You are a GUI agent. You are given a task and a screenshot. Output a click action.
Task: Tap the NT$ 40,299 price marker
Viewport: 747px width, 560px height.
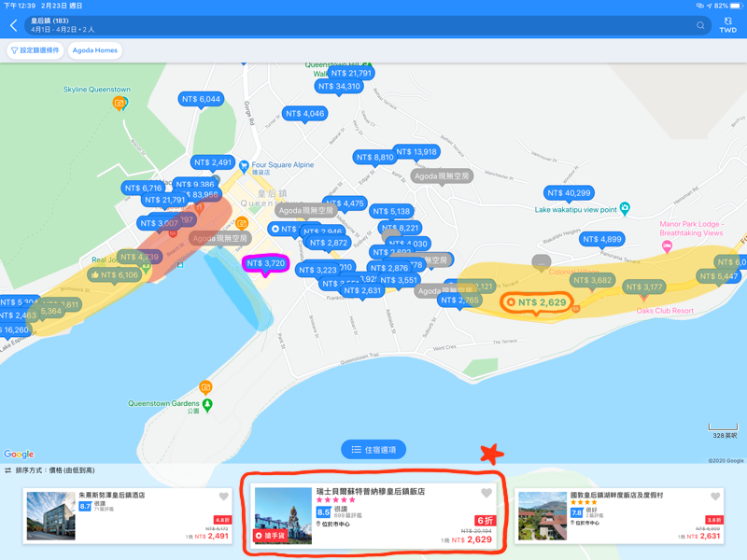(569, 193)
